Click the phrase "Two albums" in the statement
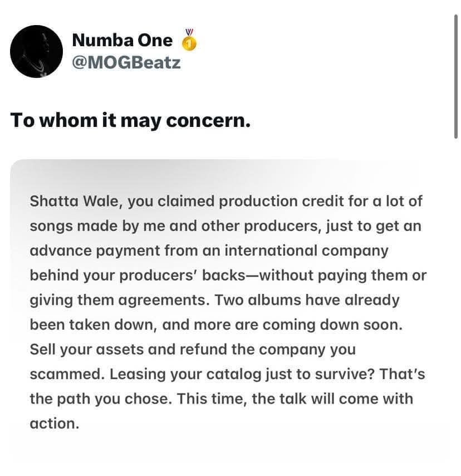 (258, 300)
